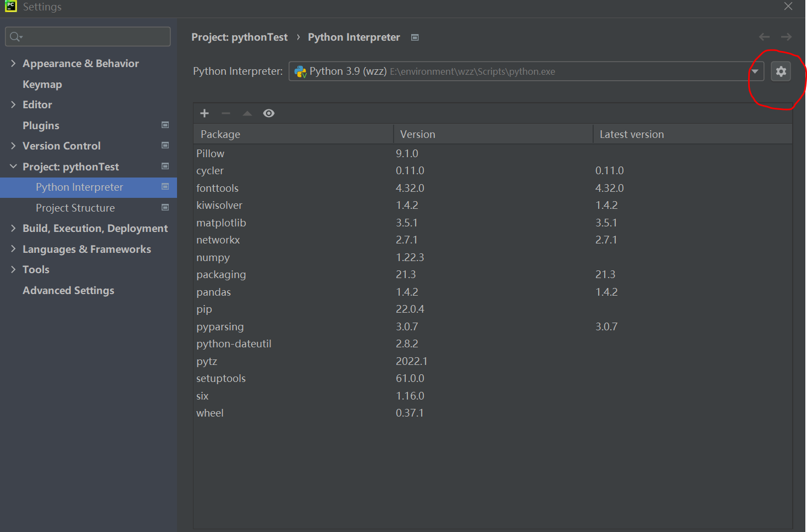Viewport: 807px width, 532px height.
Task: Click Project: pythonTest breadcrumb
Action: point(239,37)
